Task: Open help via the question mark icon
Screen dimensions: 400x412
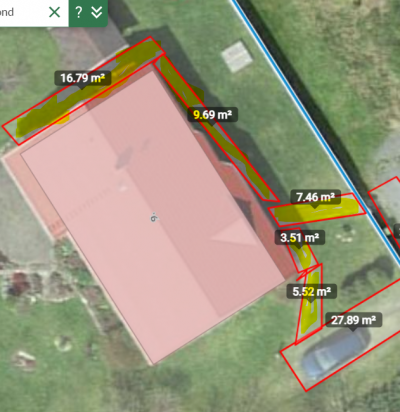Action: click(79, 12)
